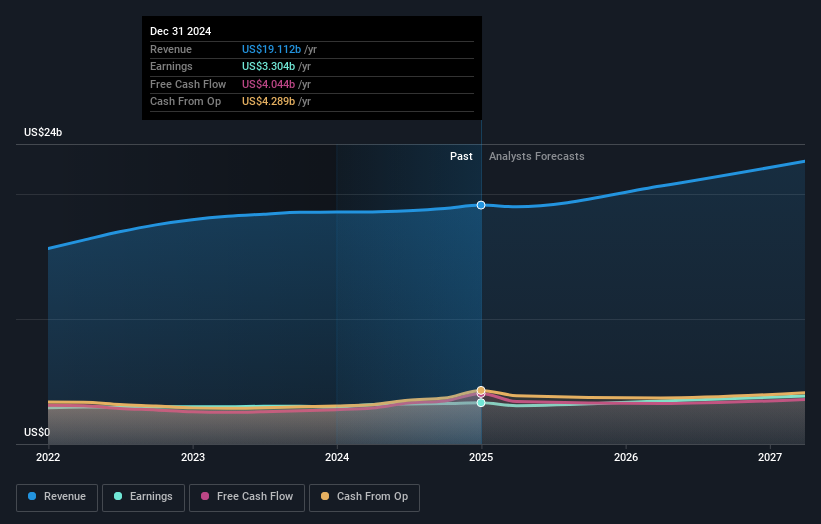Click the 2025 x-axis label
This screenshot has width=821, height=524.
point(481,458)
